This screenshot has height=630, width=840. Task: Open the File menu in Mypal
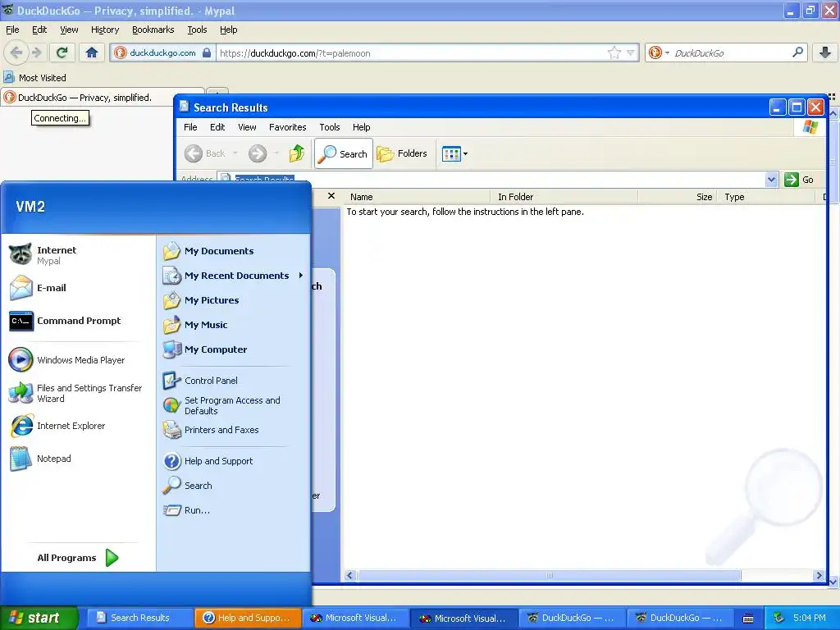click(x=12, y=30)
